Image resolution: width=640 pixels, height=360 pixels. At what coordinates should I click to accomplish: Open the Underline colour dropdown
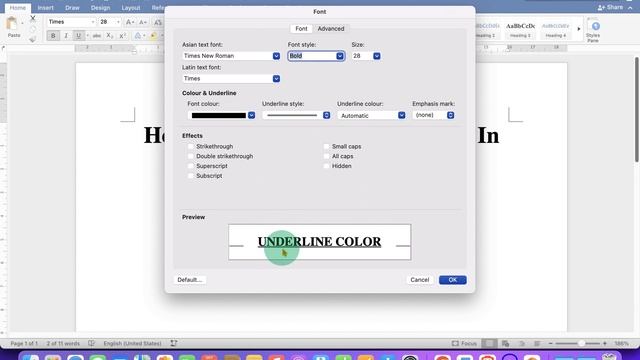pyautogui.click(x=402, y=116)
